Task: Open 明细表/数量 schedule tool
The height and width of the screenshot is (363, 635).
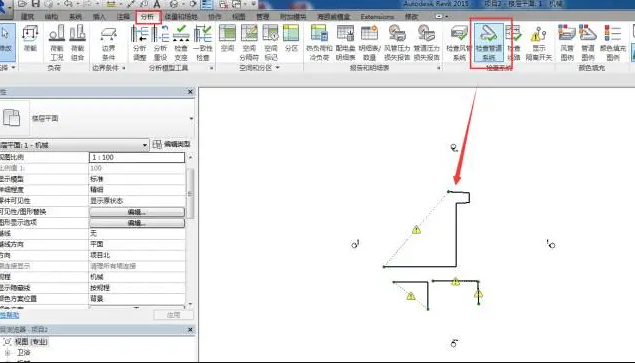Action: tap(369, 43)
